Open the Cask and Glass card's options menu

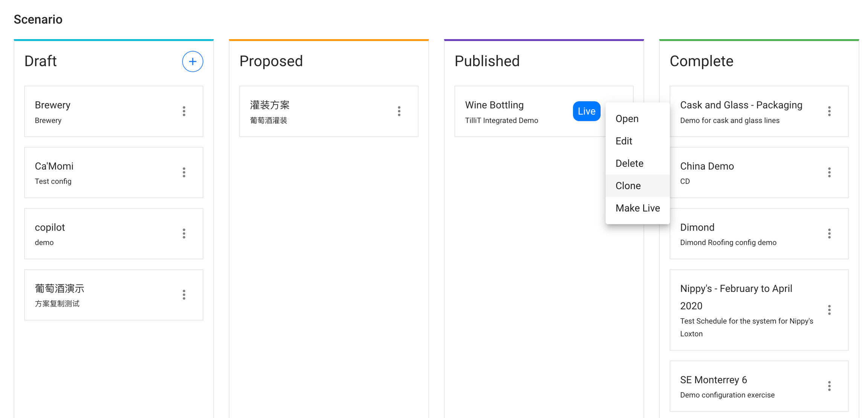point(829,111)
